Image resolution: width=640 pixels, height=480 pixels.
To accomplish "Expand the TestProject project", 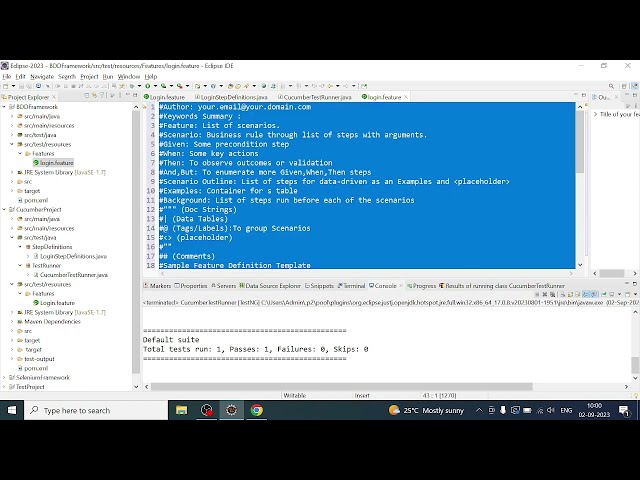I will pyautogui.click(x=4, y=387).
